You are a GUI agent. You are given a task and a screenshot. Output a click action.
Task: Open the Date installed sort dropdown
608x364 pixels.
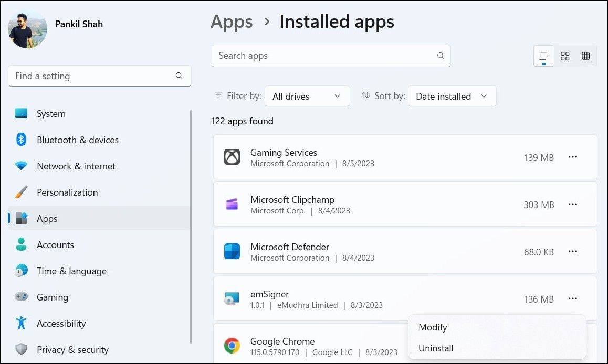pos(452,96)
